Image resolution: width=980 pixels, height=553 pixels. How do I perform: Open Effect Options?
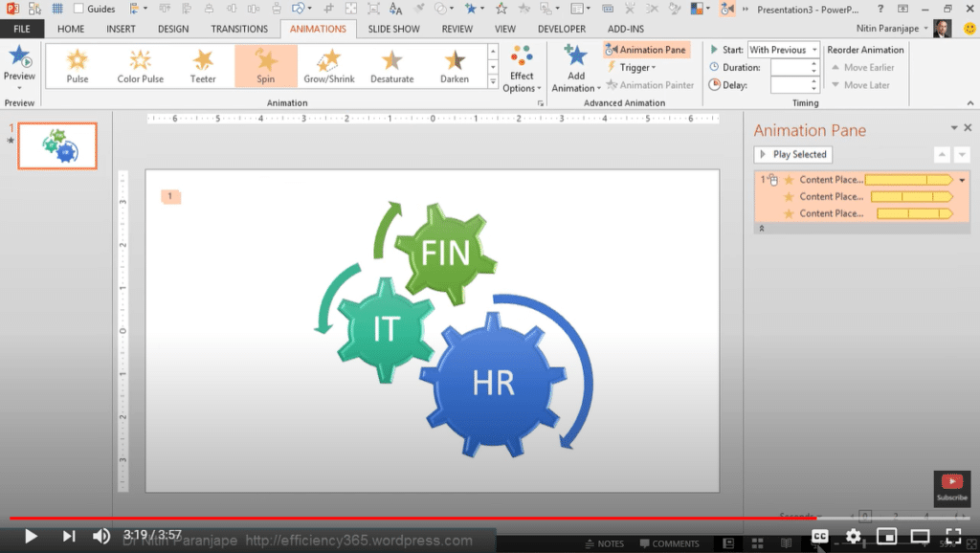521,67
